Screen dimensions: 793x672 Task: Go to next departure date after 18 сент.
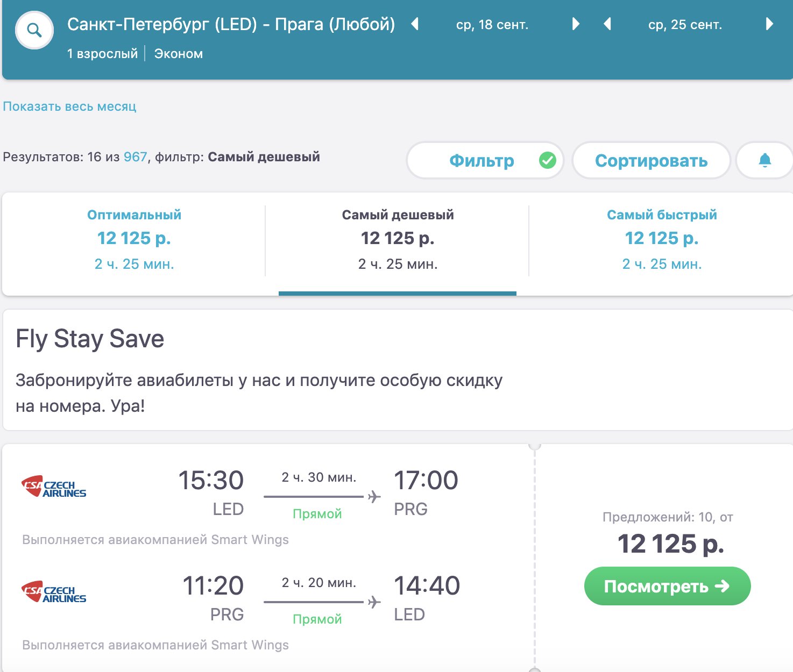click(x=576, y=24)
